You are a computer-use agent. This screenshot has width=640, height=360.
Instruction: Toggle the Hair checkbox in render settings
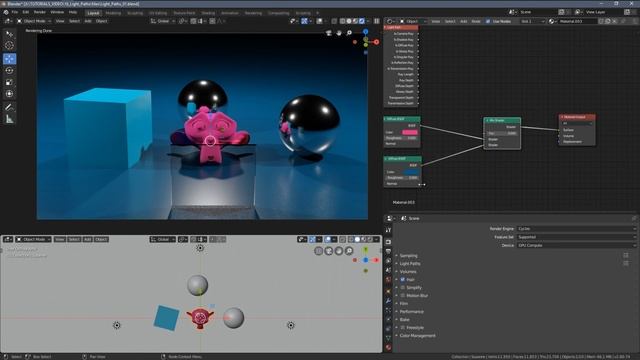point(402,280)
